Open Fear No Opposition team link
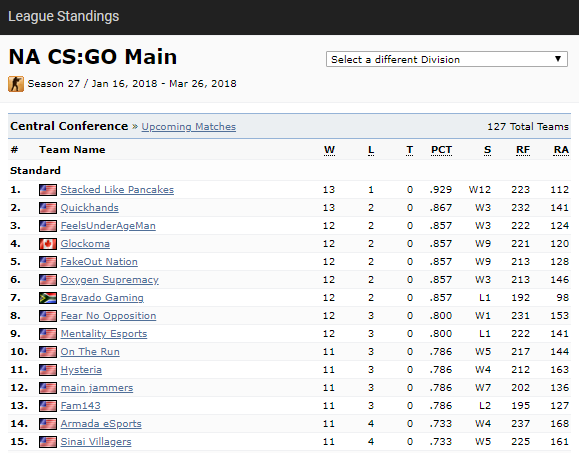579x453 pixels. click(x=108, y=316)
